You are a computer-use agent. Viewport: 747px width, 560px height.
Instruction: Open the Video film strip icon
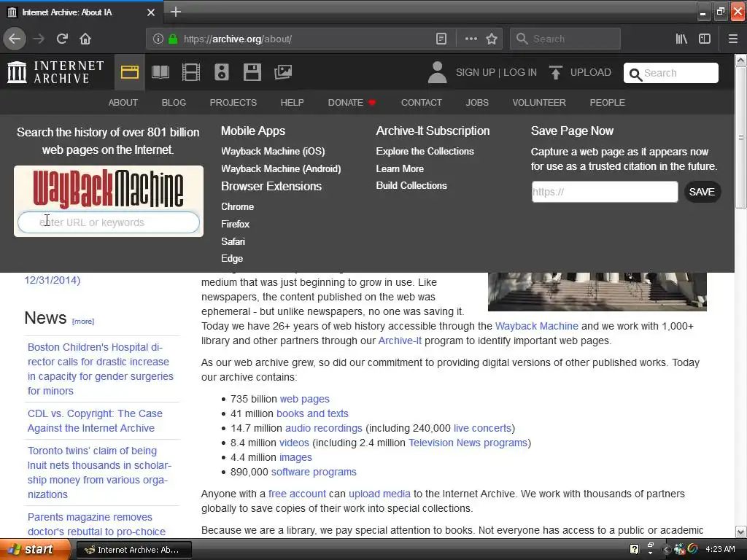[x=191, y=72]
